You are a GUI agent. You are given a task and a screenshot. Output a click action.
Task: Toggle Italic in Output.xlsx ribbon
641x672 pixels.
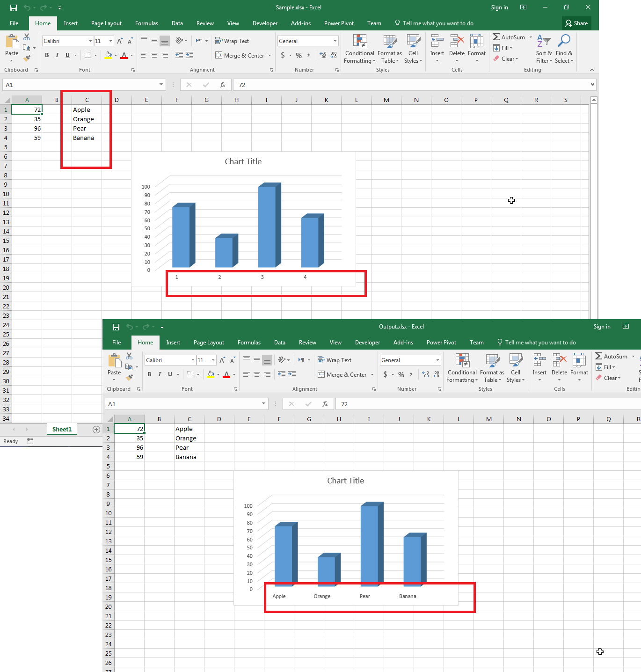point(160,374)
